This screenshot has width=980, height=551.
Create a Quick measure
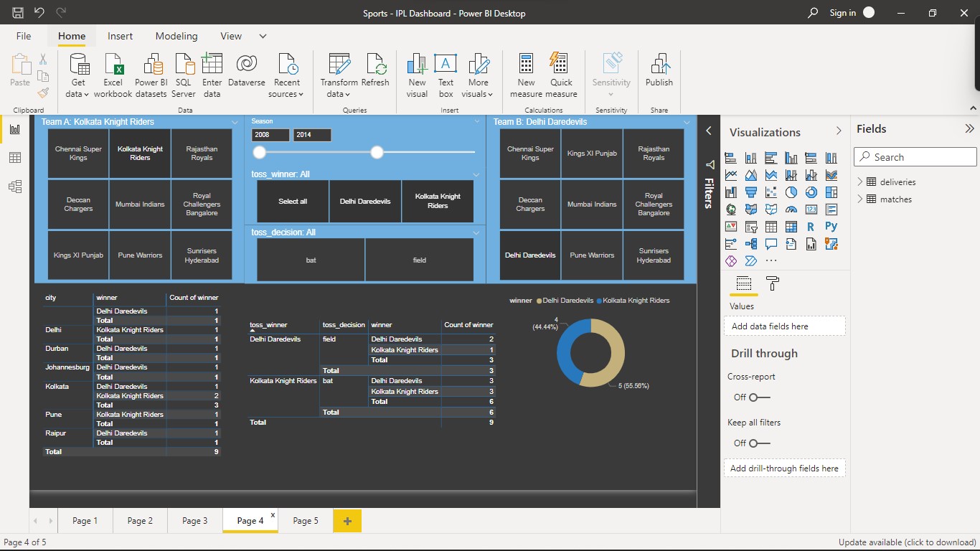(561, 75)
